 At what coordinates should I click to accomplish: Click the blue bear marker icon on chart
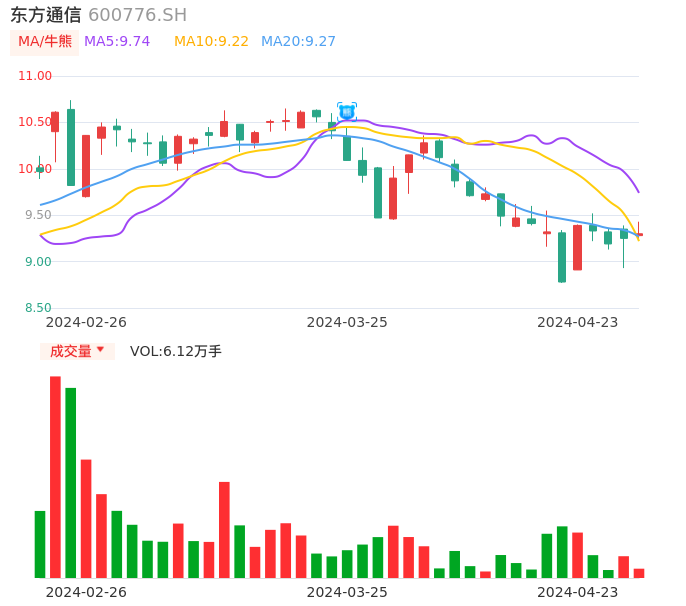[x=347, y=111]
